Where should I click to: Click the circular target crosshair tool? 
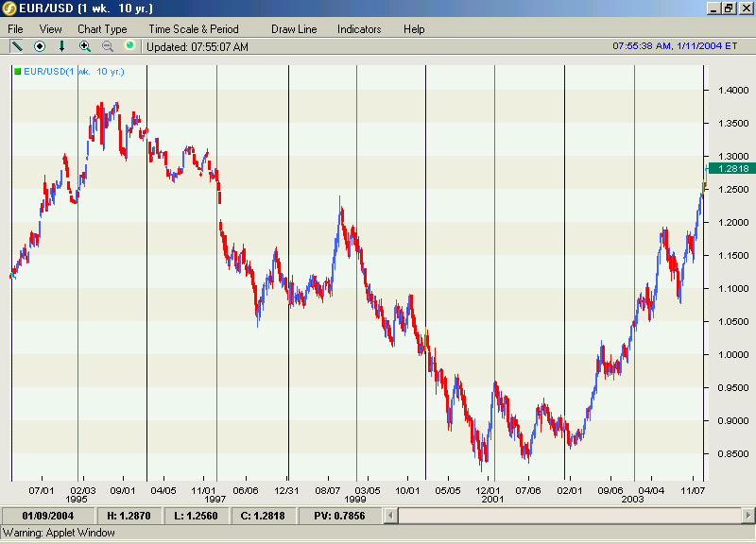[x=40, y=46]
